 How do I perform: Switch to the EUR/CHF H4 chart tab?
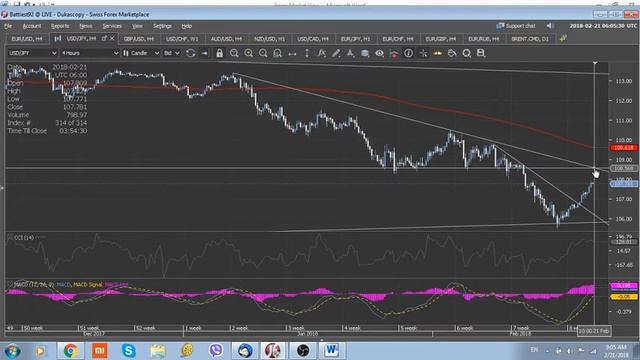[x=398, y=39]
